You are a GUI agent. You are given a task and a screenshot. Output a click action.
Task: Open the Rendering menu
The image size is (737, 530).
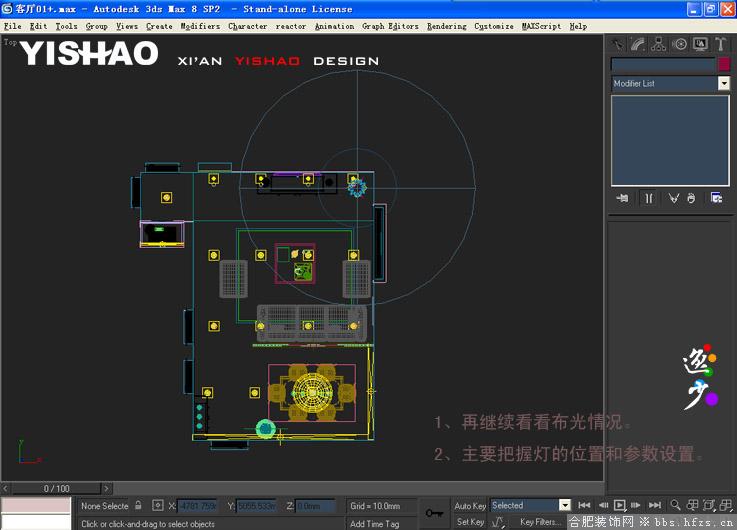[447, 26]
